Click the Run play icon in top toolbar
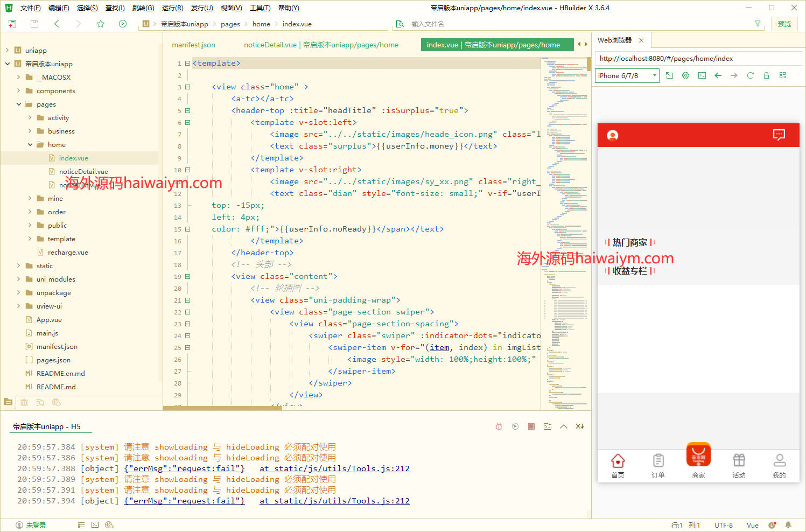 (x=123, y=24)
